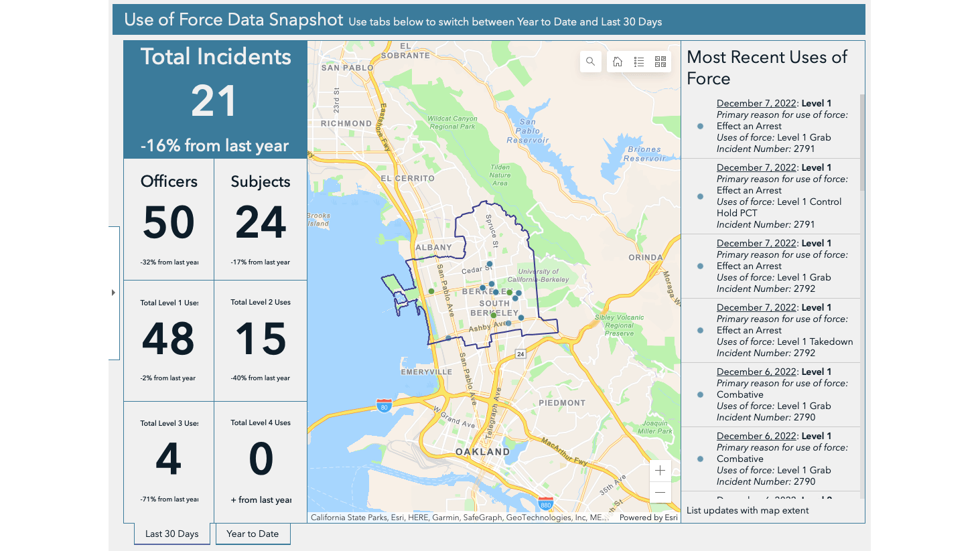Viewport: 980px width, 551px height.
Task: Switch to the Year to Date tab
Action: (x=253, y=534)
